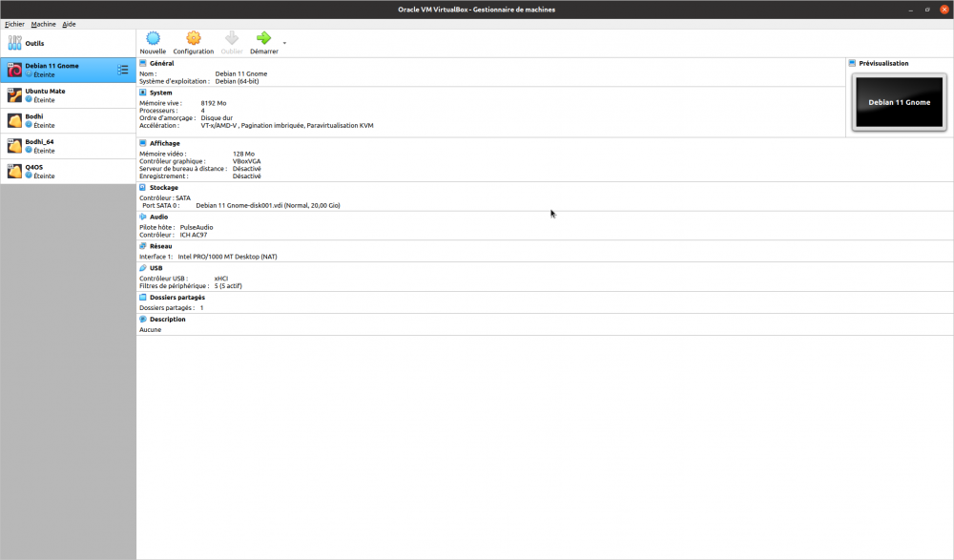
Task: Click the System section icon
Action: [143, 93]
